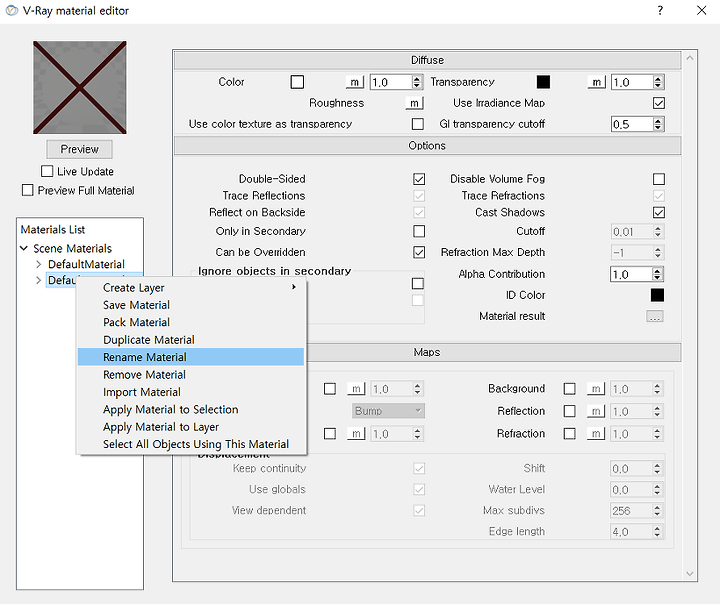This screenshot has width=720, height=604.
Task: Click the scroll-down arrow of parameters panel
Action: (690, 574)
